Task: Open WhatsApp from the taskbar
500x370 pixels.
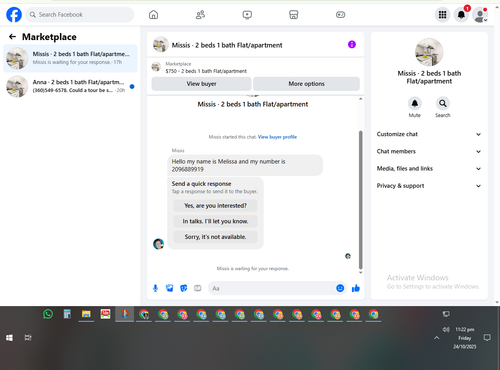Action: click(x=48, y=314)
